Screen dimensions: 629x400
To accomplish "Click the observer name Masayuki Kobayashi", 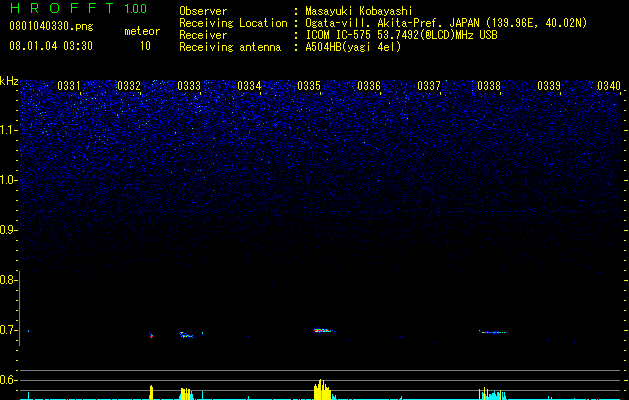I will pyautogui.click(x=359, y=11).
